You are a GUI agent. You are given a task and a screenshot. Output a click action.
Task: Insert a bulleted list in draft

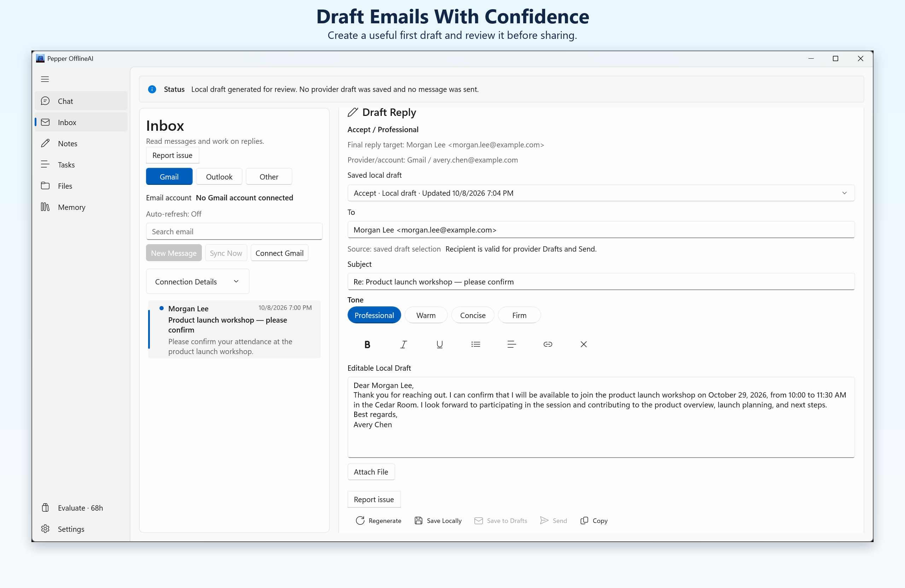pyautogui.click(x=476, y=345)
